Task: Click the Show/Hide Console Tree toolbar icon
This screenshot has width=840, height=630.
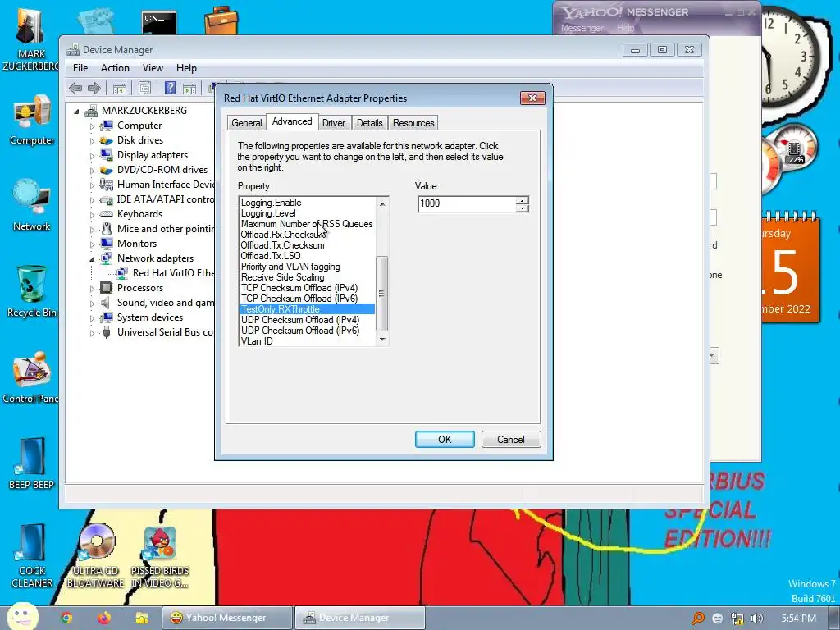Action: pos(120,89)
